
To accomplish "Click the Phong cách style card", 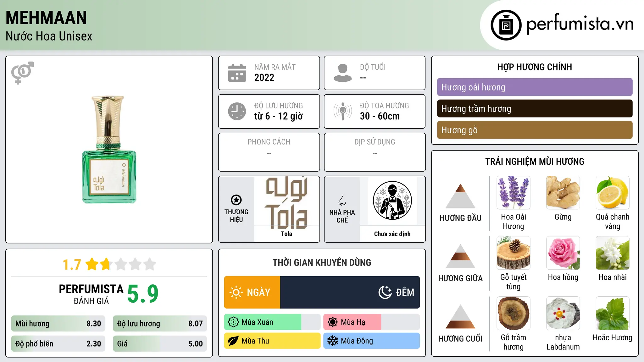I will 269,152.
